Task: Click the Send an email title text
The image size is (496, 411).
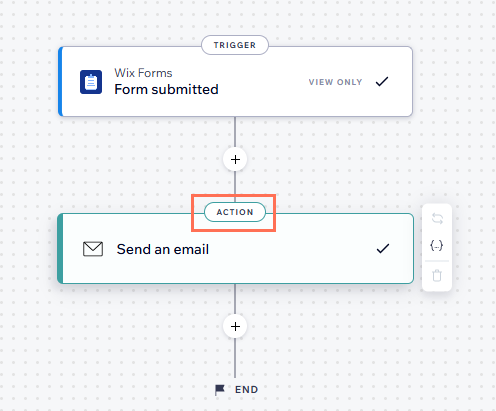Action: pos(163,249)
